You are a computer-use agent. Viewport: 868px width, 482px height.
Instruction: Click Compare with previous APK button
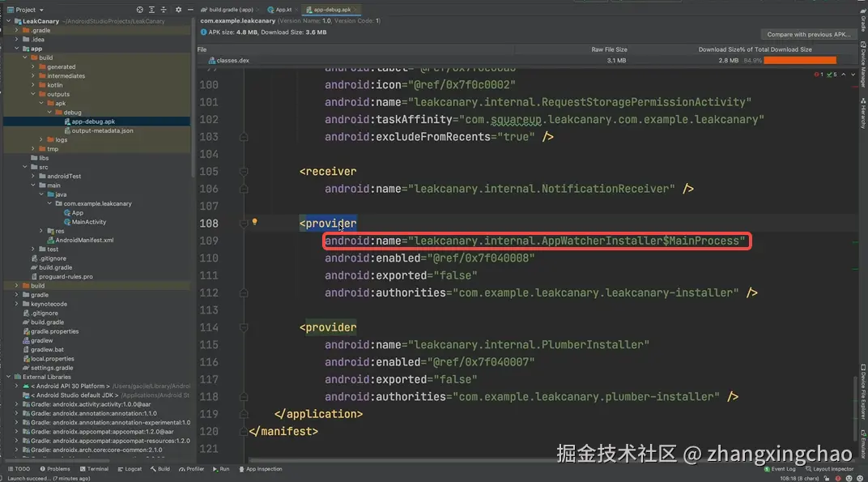808,34
